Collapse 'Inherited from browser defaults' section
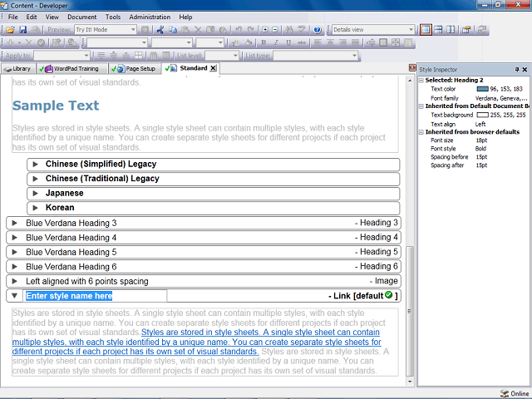This screenshot has width=532, height=399. point(421,132)
